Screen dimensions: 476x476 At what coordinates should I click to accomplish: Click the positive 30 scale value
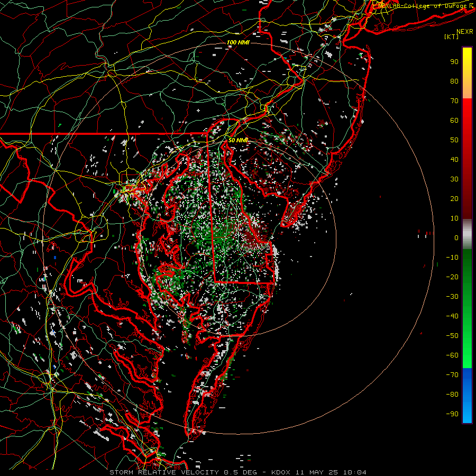[x=454, y=179]
